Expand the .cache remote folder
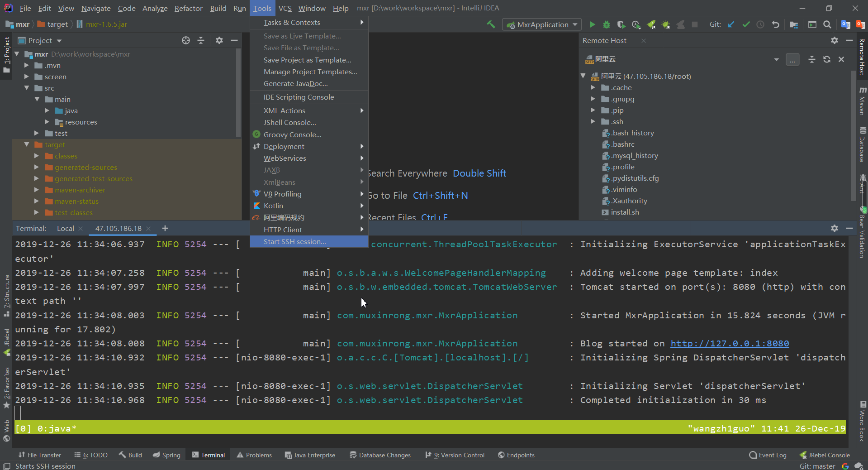 point(593,87)
